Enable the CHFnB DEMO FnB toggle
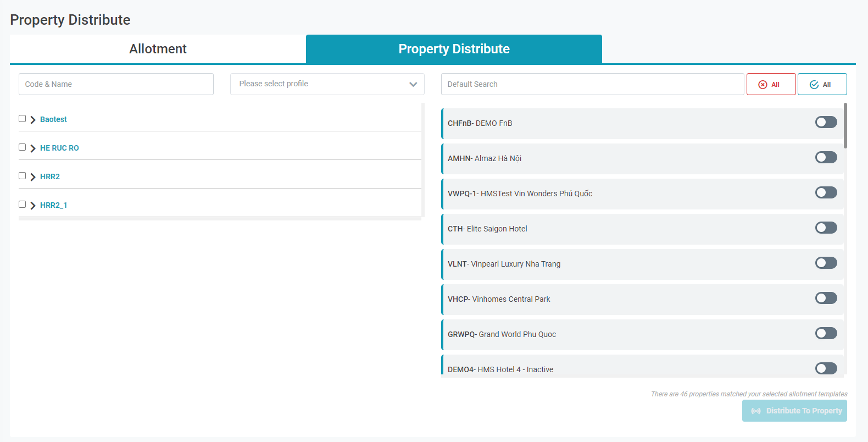The height and width of the screenshot is (442, 868). 826,122
